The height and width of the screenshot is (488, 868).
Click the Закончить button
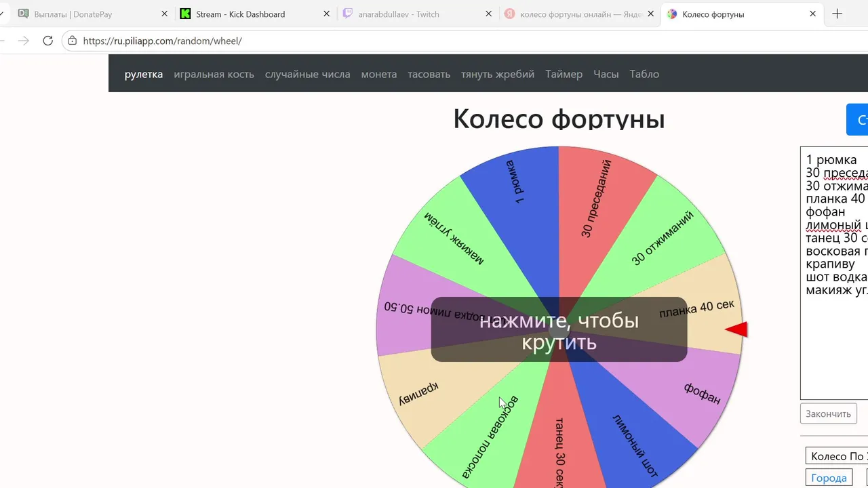(x=829, y=413)
